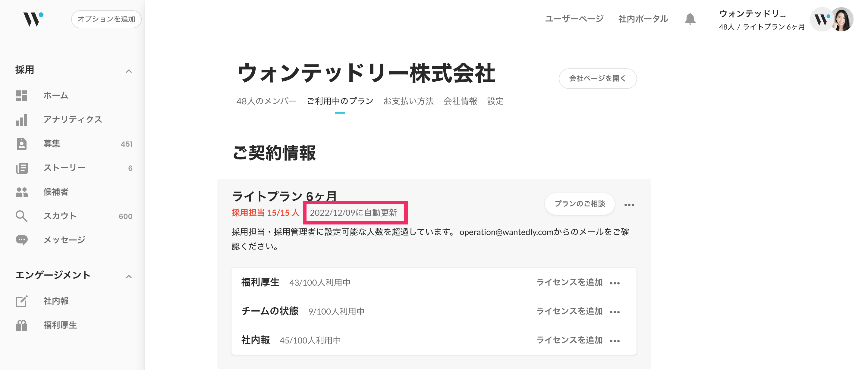Click 45/100人利用中 usage text
Screen dimensions: 868x370
(x=310, y=341)
